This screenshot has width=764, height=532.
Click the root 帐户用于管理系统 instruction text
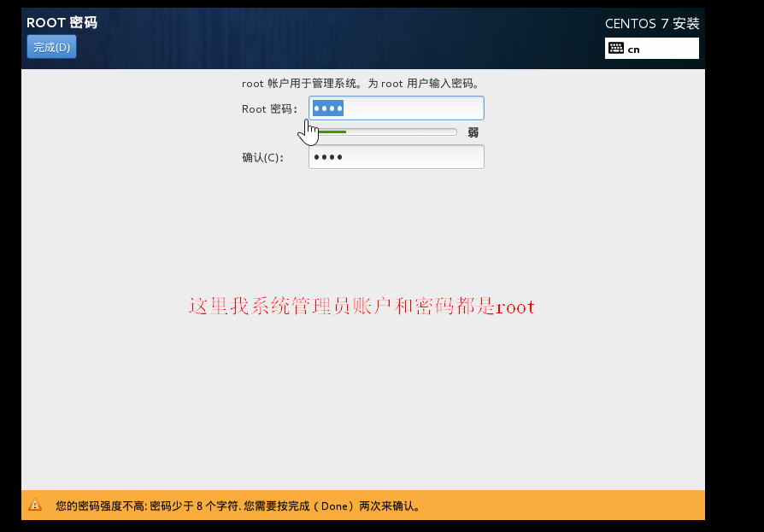coord(361,83)
